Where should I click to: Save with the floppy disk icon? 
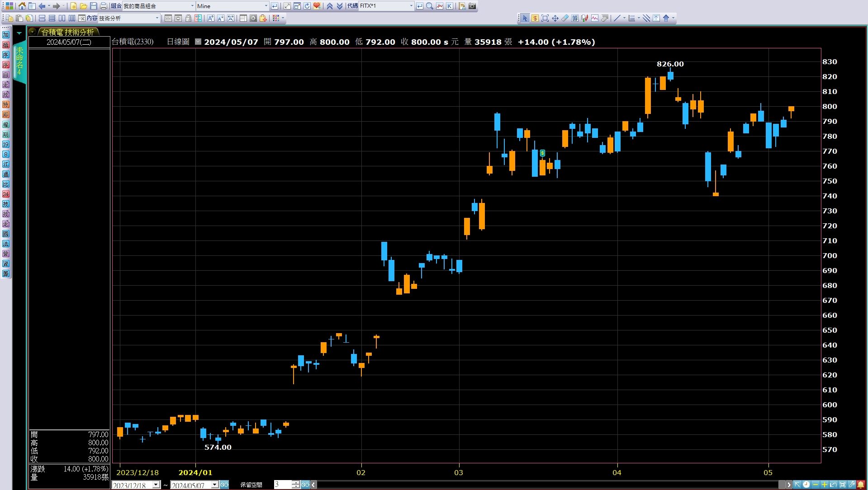(93, 6)
